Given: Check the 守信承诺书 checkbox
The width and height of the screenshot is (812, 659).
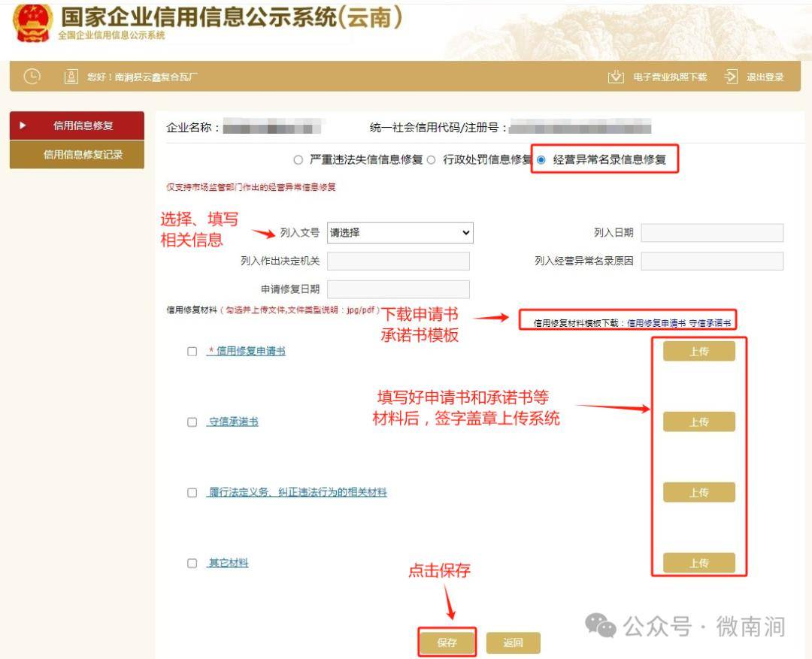Looking at the screenshot, I should (x=192, y=422).
